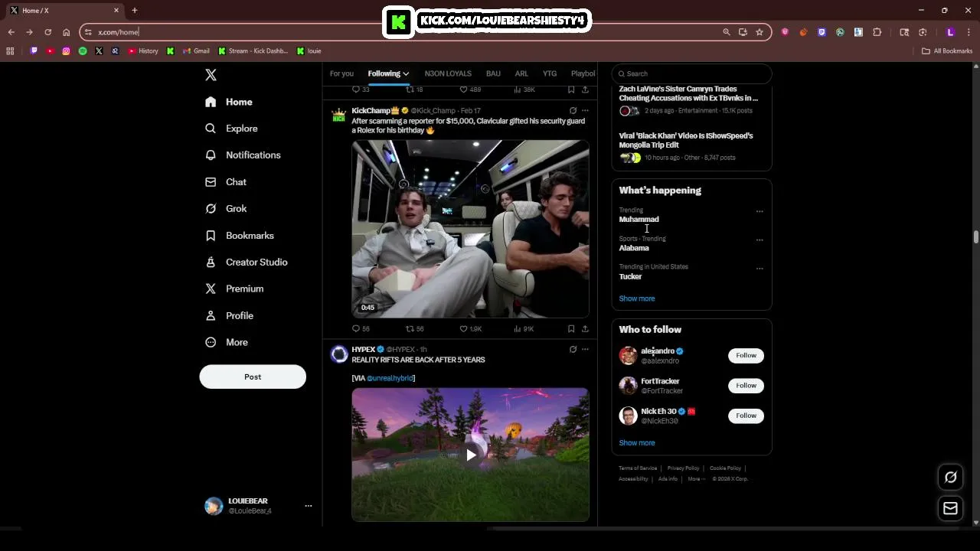This screenshot has width=980, height=551.
Task: Switch to the N3ON LOYALS tab
Action: tap(448, 73)
